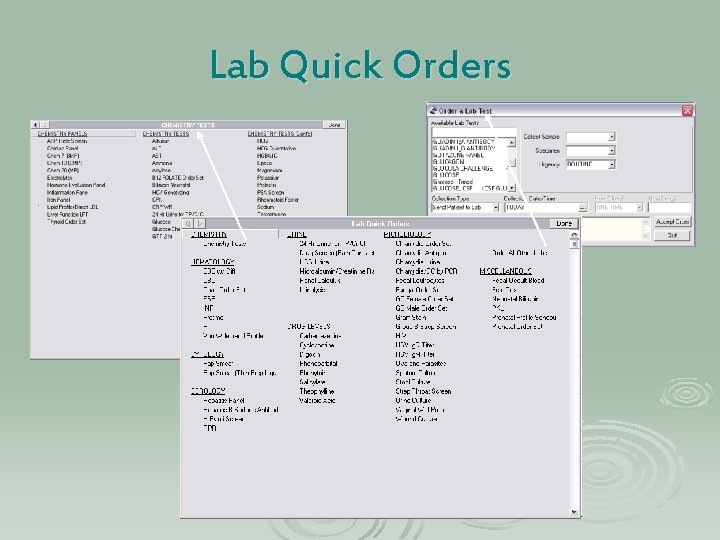Click the Quit button

point(672,235)
